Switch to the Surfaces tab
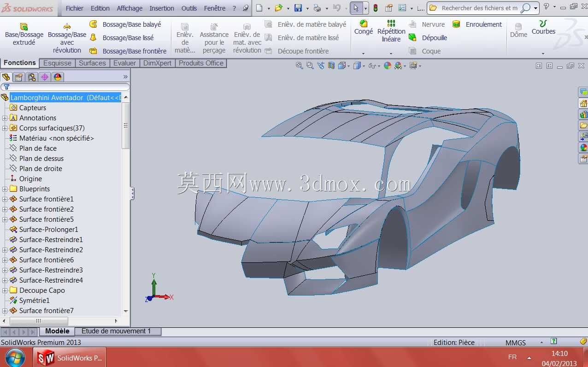This screenshot has height=367, width=588. [92, 63]
